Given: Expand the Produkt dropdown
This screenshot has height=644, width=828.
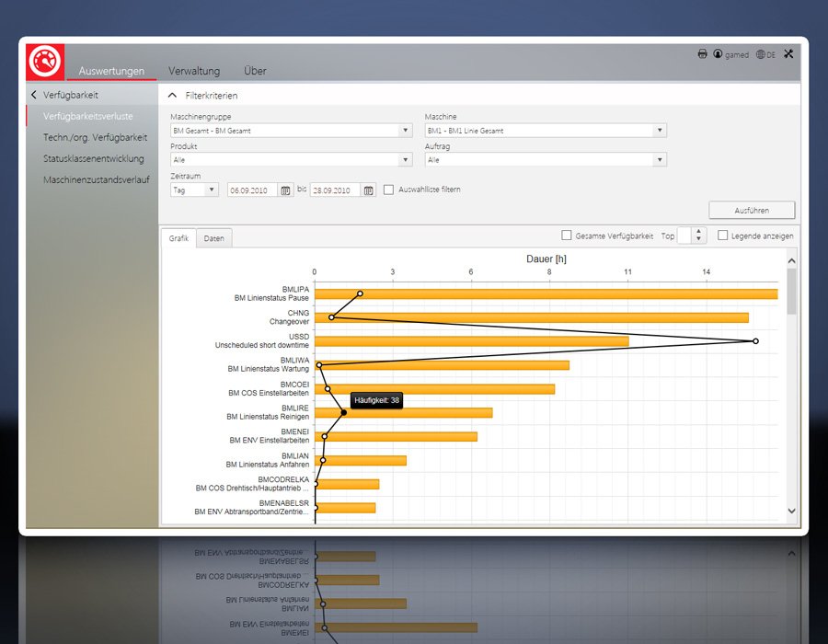Looking at the screenshot, I should tap(405, 159).
